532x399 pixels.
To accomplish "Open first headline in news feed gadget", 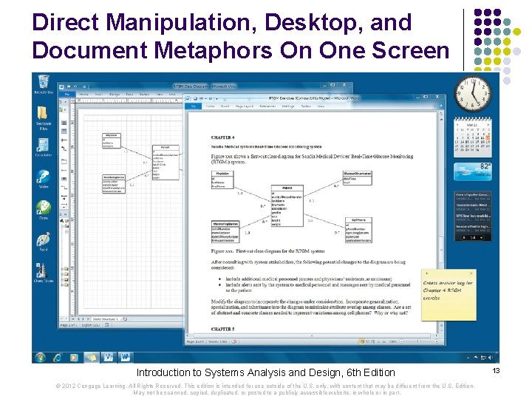I will coord(473,197).
